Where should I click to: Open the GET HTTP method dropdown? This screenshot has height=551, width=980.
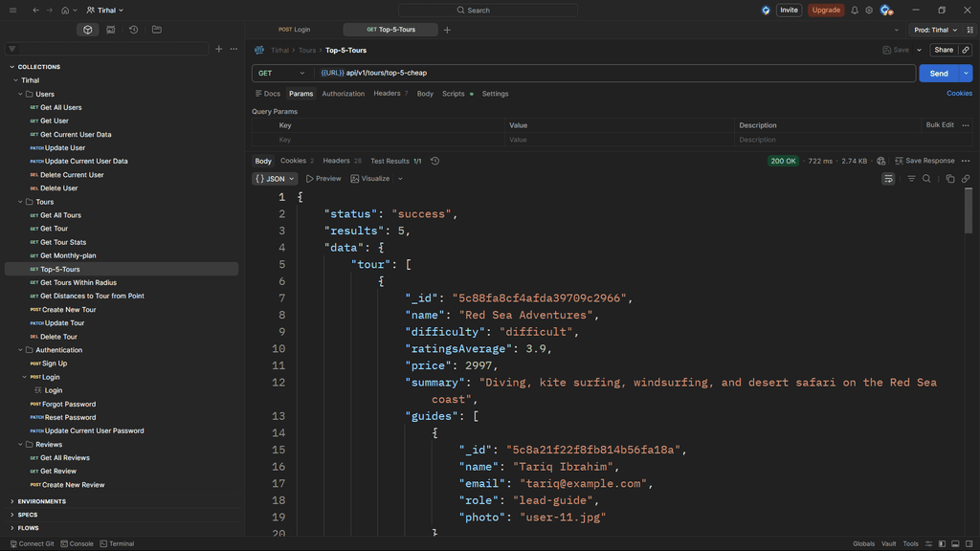click(x=281, y=73)
